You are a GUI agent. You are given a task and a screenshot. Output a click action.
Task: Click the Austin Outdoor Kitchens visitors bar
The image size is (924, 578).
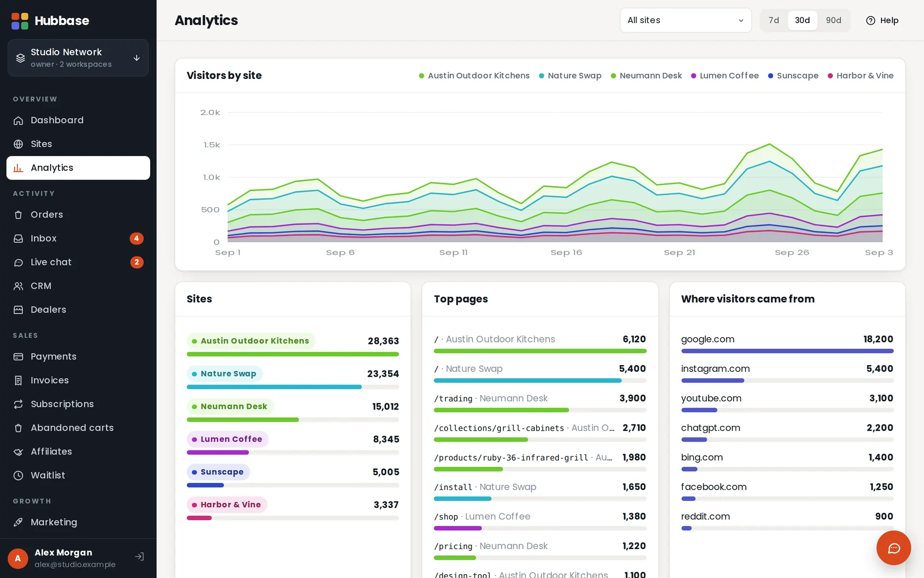click(x=293, y=355)
